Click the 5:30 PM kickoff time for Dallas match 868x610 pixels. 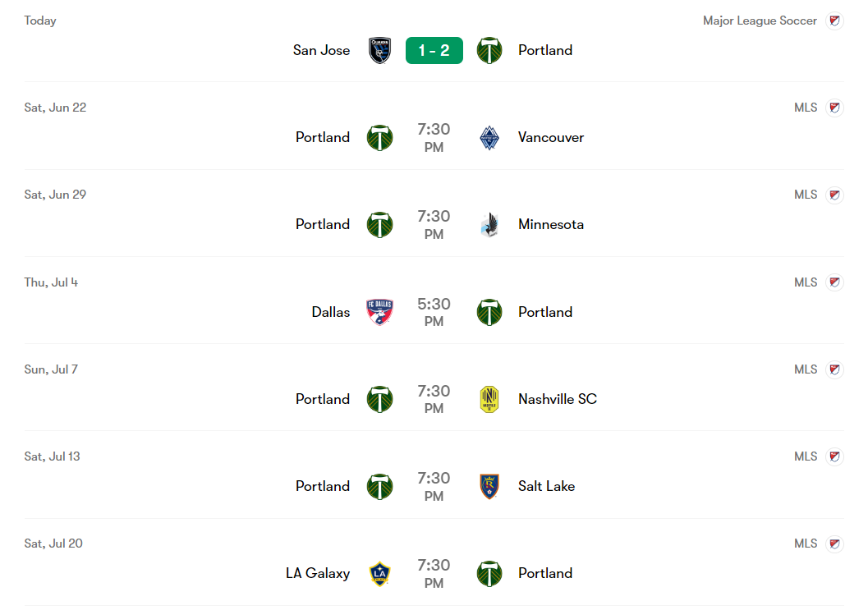tap(434, 312)
